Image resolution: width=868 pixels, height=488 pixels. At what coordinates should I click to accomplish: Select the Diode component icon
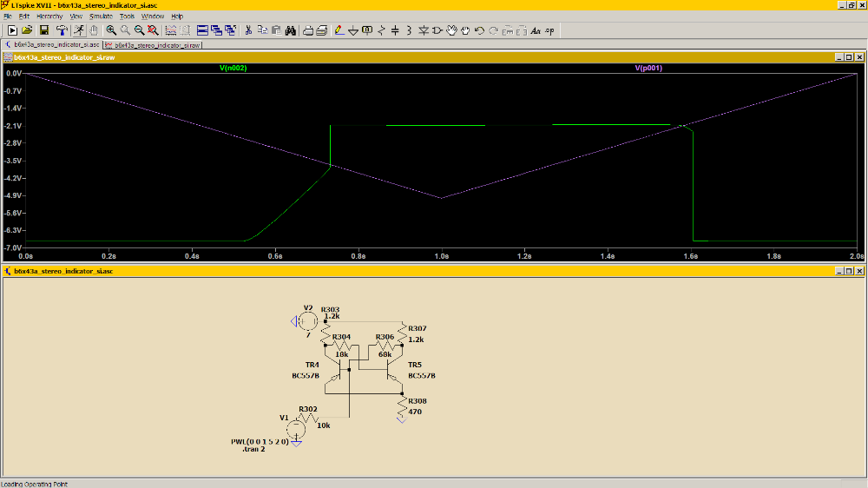[x=424, y=30]
